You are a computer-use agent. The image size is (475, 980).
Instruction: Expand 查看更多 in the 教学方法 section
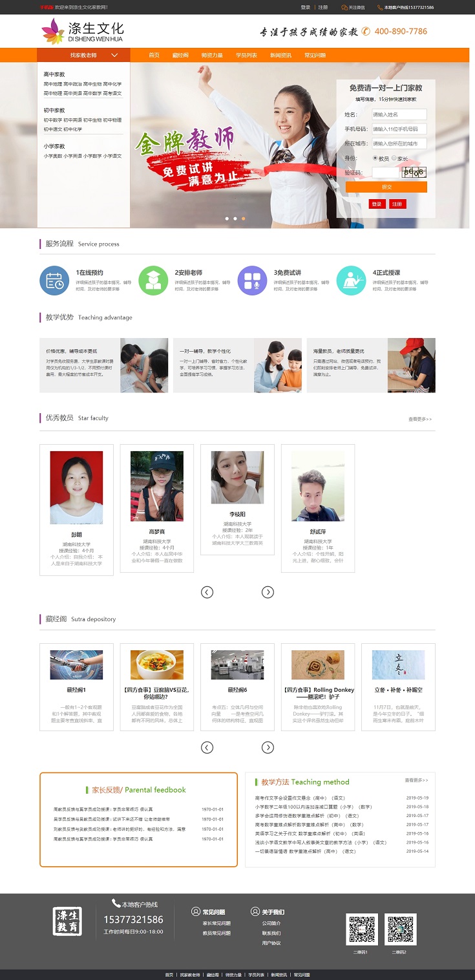pos(416,780)
